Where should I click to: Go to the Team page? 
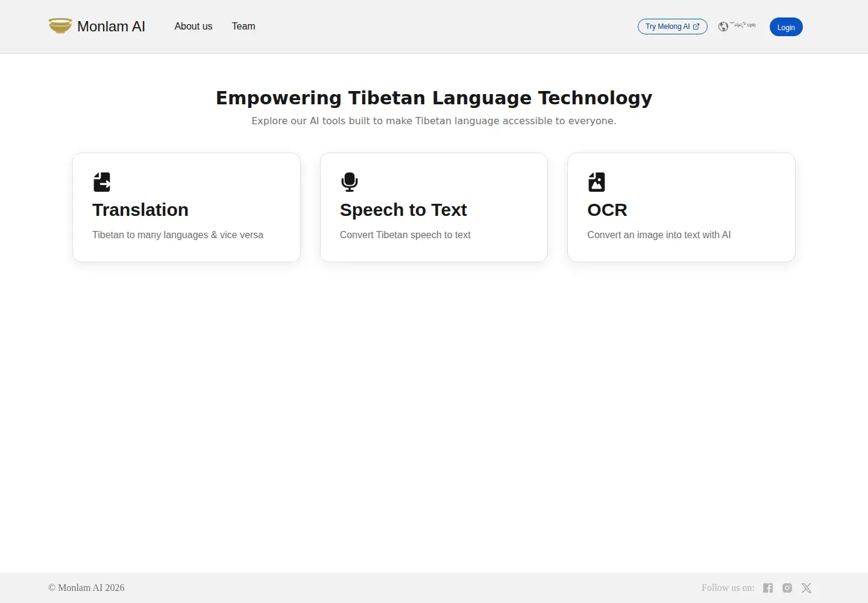[x=244, y=27]
